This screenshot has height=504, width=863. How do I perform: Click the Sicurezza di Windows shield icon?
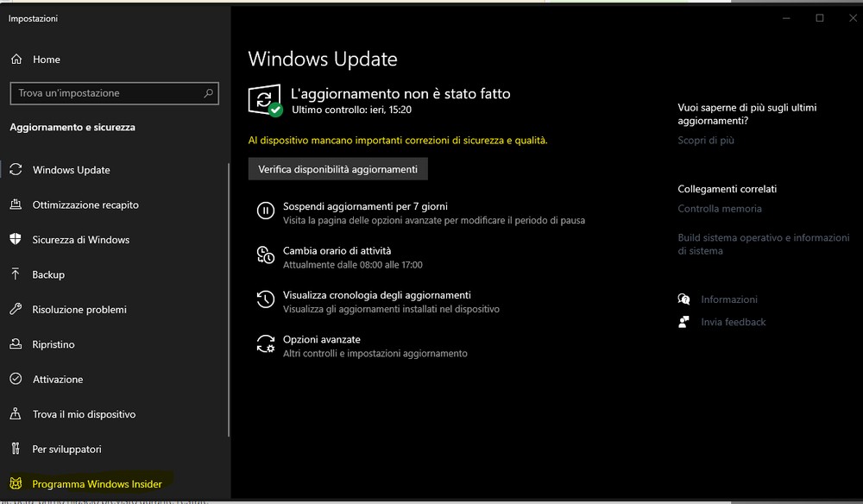tap(16, 240)
